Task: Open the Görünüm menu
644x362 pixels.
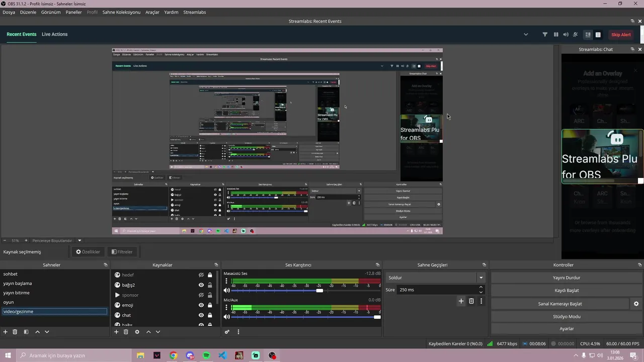Action: 51,12
